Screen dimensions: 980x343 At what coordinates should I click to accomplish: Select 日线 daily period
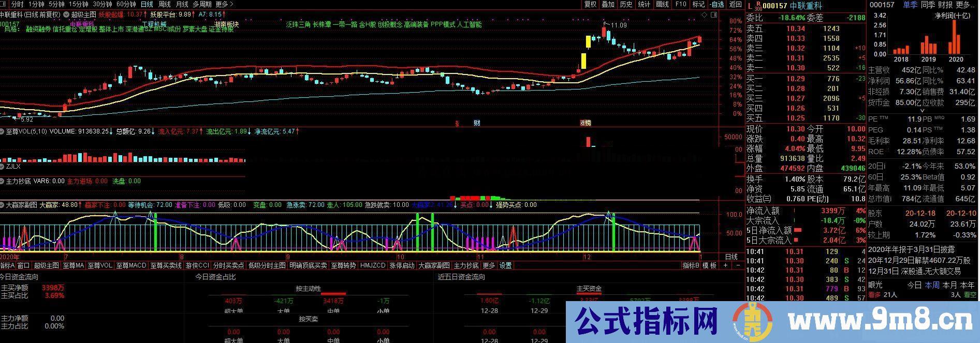click(x=147, y=4)
